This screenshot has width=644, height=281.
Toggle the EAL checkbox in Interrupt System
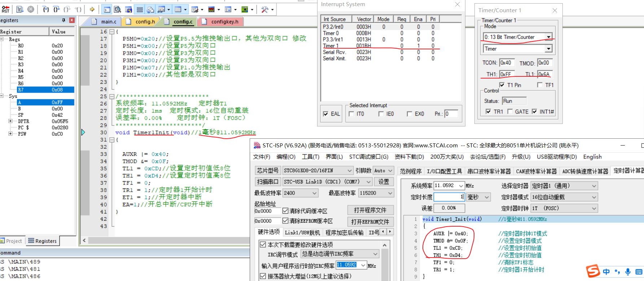(326, 114)
